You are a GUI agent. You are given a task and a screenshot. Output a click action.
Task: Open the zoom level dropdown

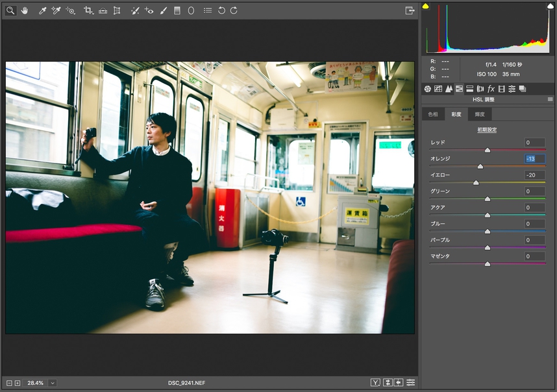pyautogui.click(x=53, y=383)
